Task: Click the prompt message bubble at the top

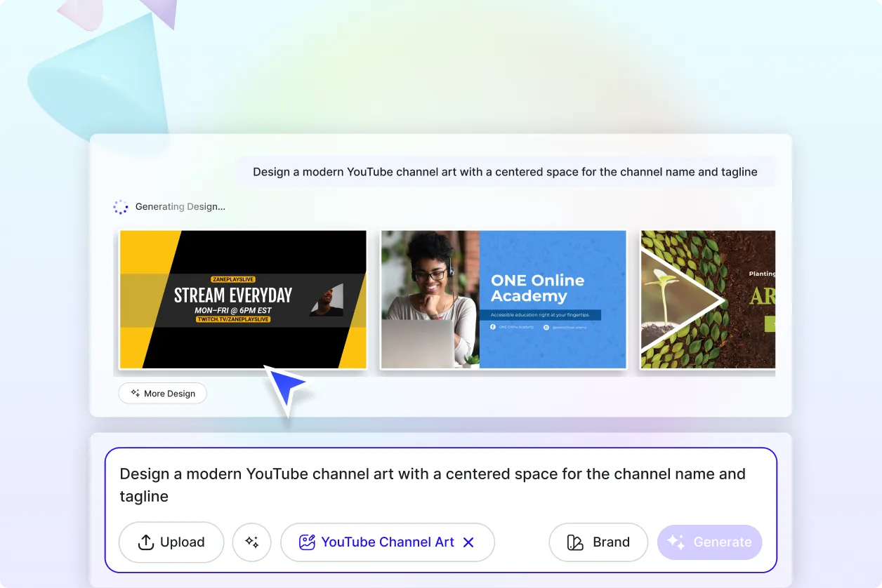Action: (506, 171)
